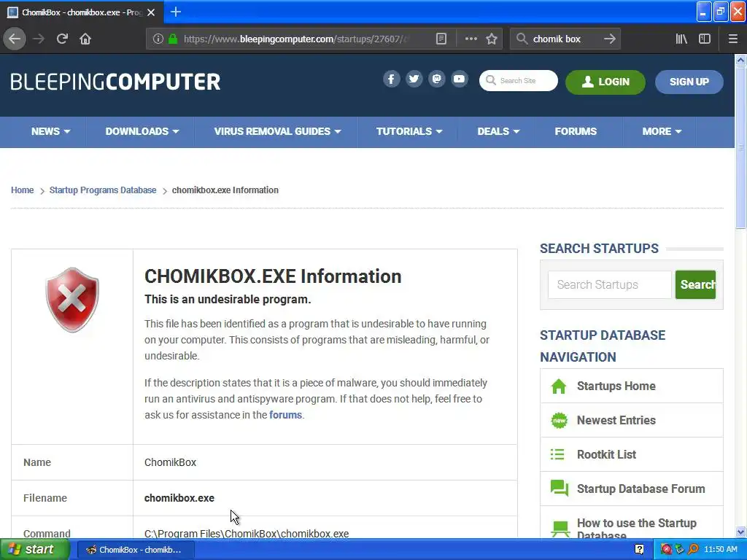Submit the chomik box search arrow
The width and height of the screenshot is (747, 560).
(x=609, y=39)
